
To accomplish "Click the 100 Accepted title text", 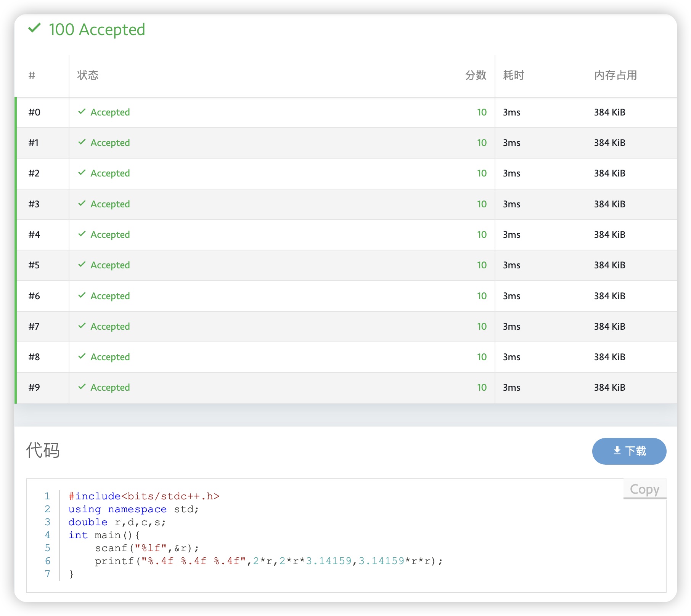I will click(x=97, y=30).
